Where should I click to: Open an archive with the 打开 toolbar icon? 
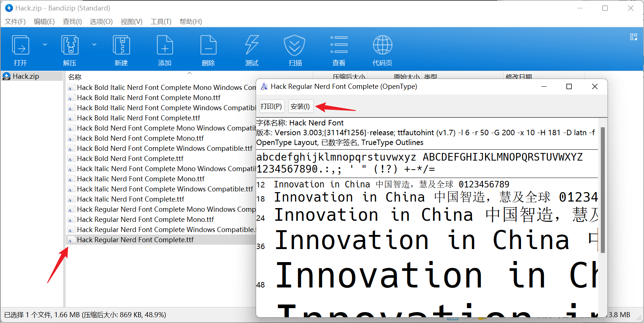point(20,50)
